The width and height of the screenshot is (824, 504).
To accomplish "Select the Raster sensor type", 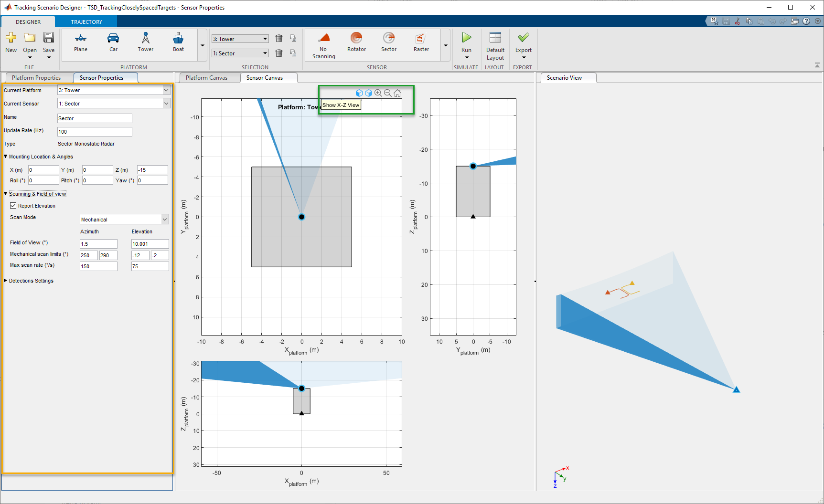I will [x=421, y=42].
